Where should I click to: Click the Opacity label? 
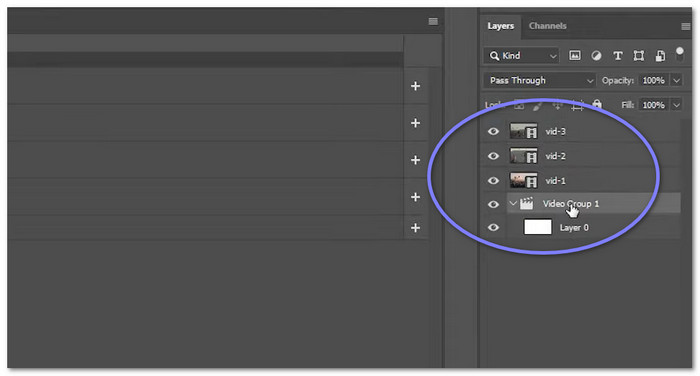pyautogui.click(x=617, y=80)
